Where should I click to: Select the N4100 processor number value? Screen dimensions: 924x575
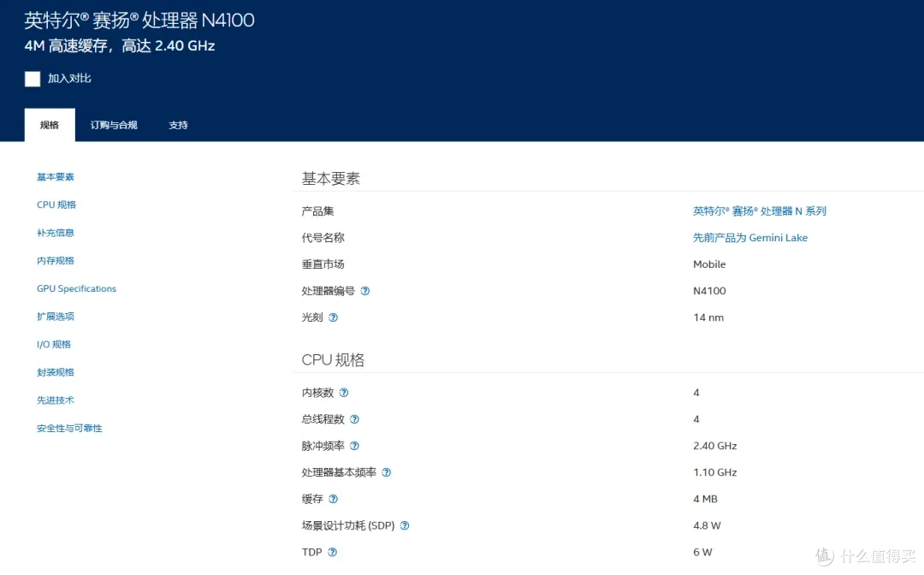click(x=709, y=290)
